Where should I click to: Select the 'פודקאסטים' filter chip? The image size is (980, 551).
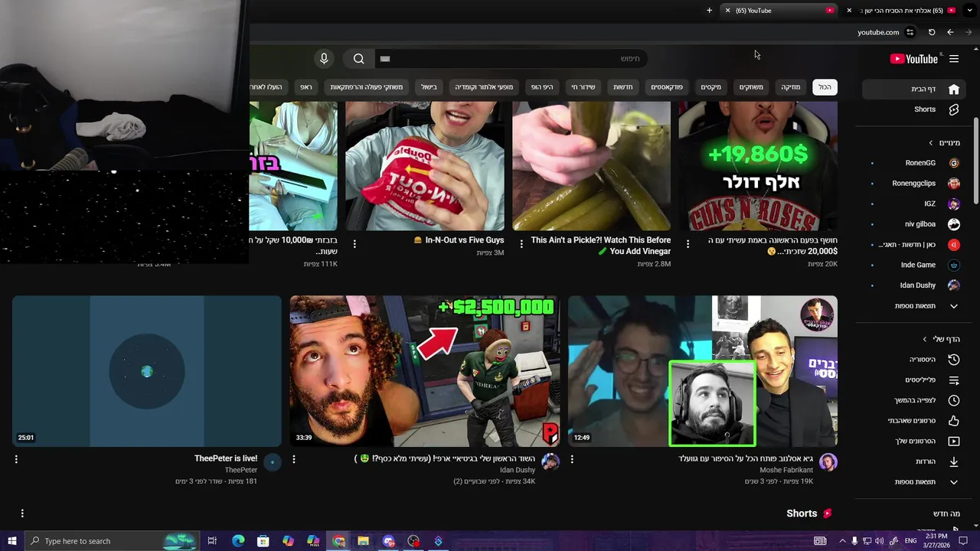point(667,87)
